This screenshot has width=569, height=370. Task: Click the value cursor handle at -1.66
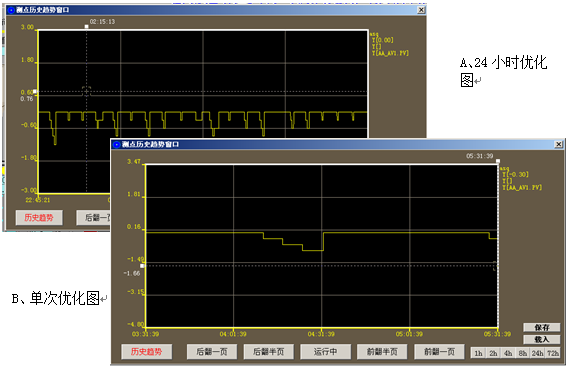point(142,266)
